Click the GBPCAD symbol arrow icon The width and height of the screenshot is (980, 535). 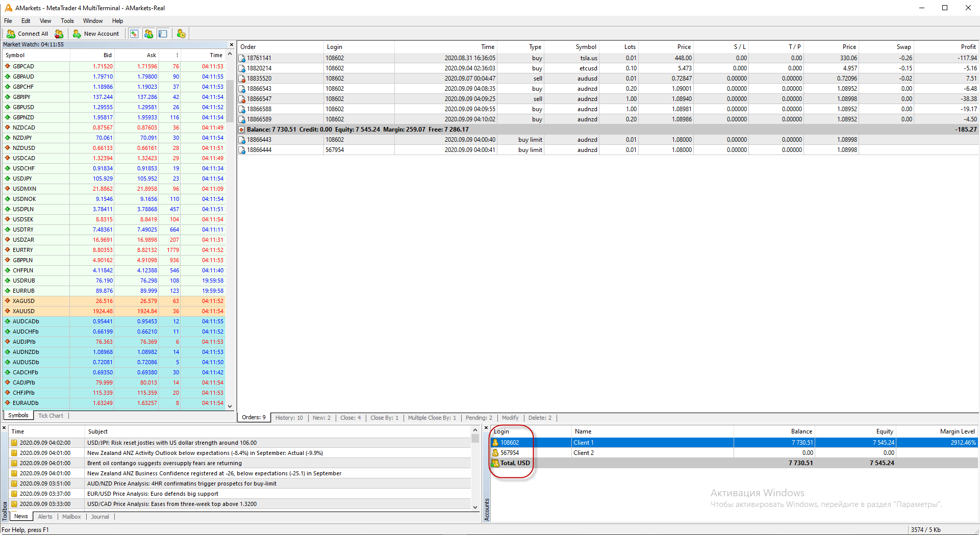point(8,66)
